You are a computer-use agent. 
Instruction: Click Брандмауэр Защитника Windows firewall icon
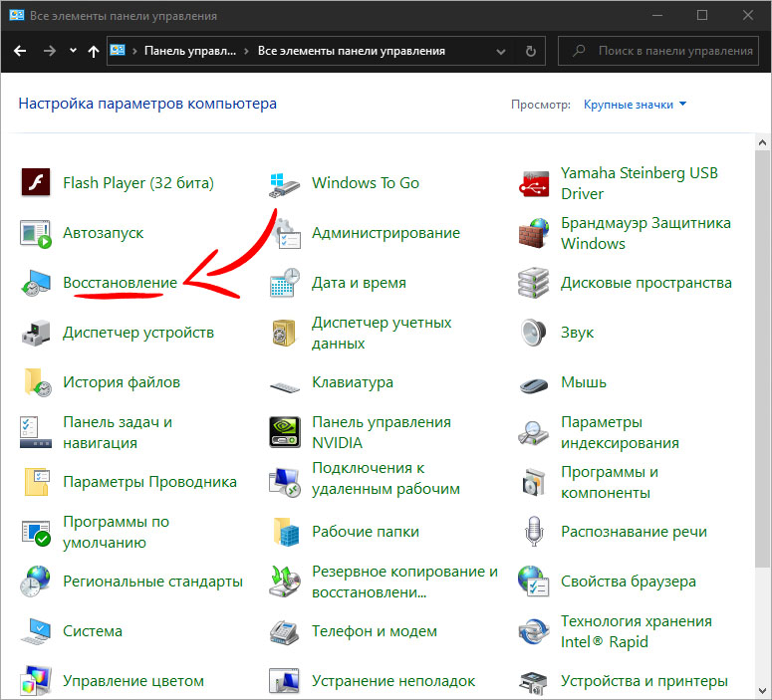(534, 233)
